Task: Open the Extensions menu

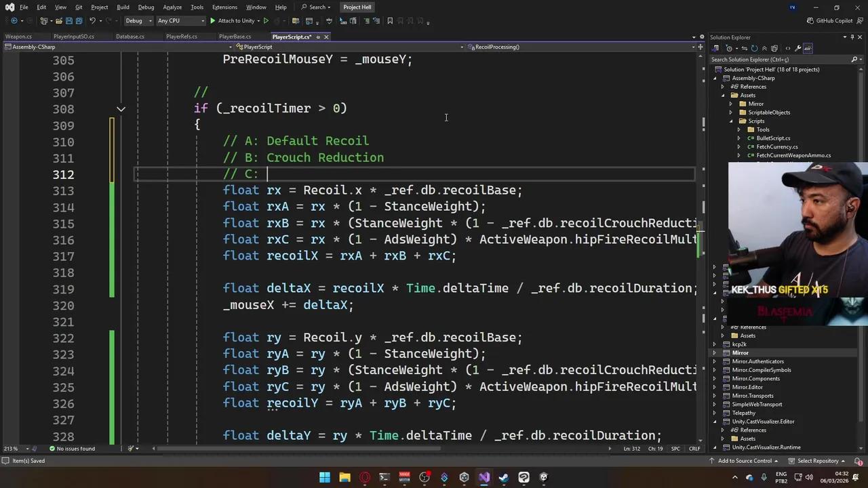Action: (224, 7)
